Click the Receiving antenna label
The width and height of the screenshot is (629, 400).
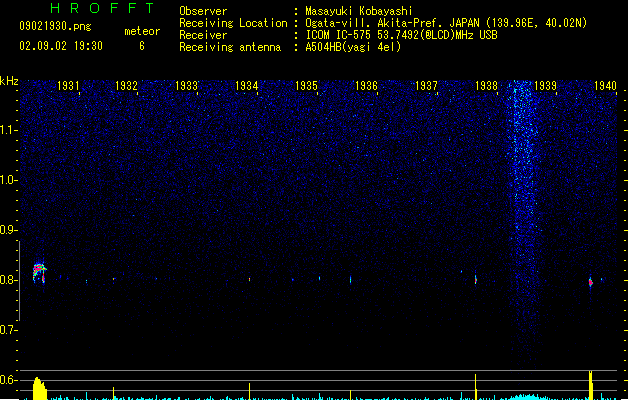coord(230,47)
